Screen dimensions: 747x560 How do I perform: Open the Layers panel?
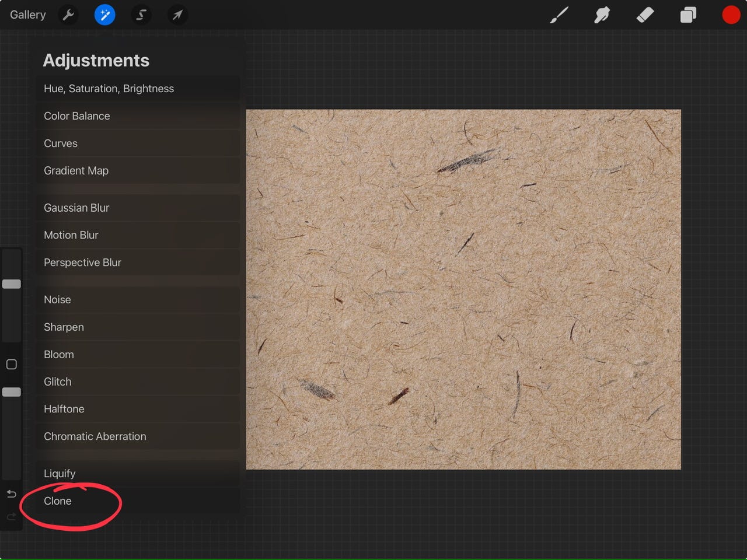point(688,15)
